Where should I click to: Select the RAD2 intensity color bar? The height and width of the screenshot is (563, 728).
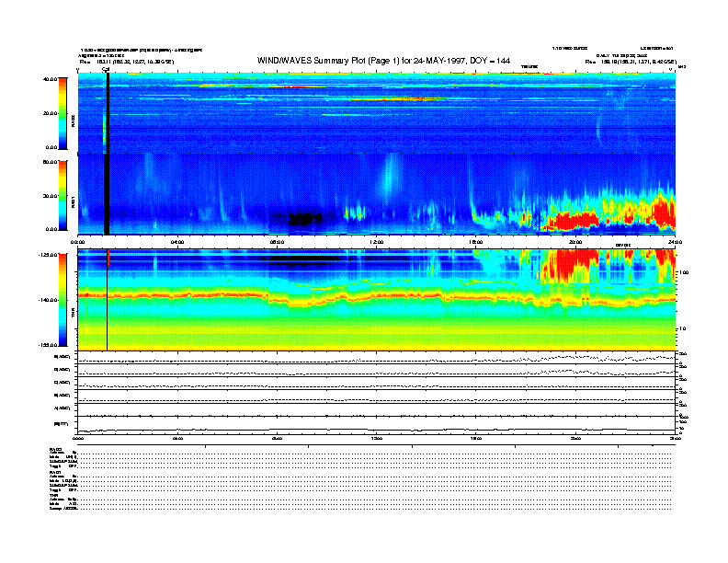click(x=63, y=113)
